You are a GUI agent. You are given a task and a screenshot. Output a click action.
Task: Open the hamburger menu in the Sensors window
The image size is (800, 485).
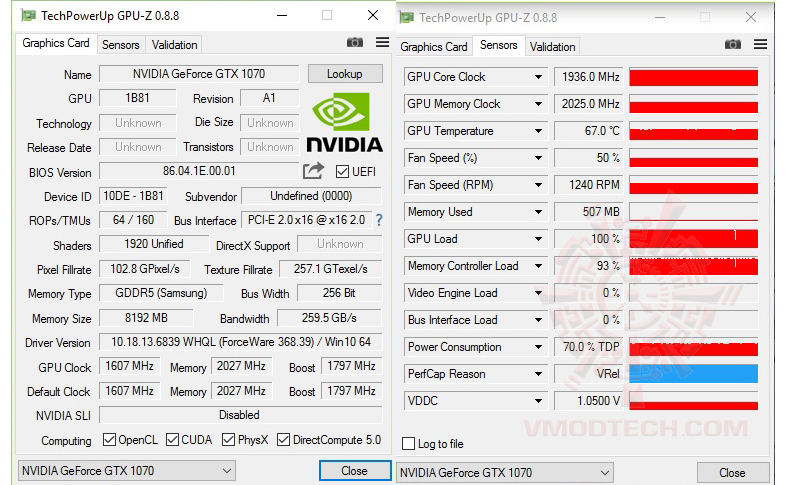760,44
